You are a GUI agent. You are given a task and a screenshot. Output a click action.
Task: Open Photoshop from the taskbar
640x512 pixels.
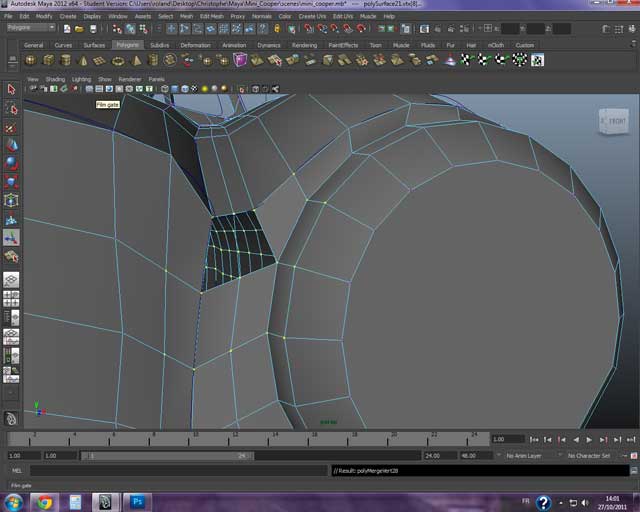tap(138, 502)
